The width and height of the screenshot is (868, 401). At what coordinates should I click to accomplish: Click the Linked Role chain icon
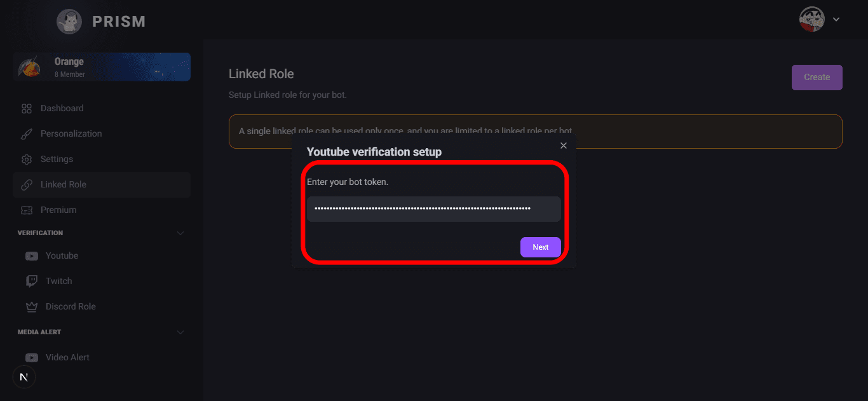tap(25, 184)
